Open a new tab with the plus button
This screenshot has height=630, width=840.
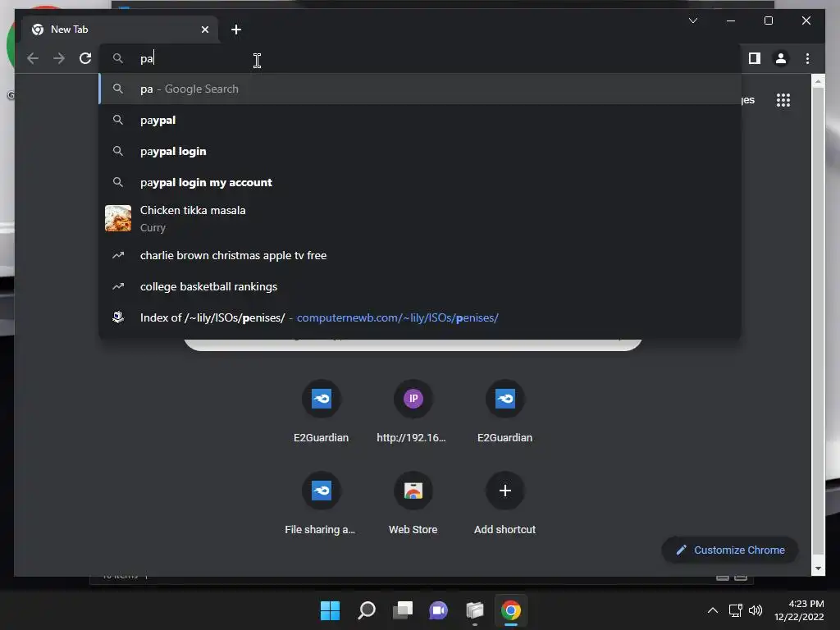(235, 30)
